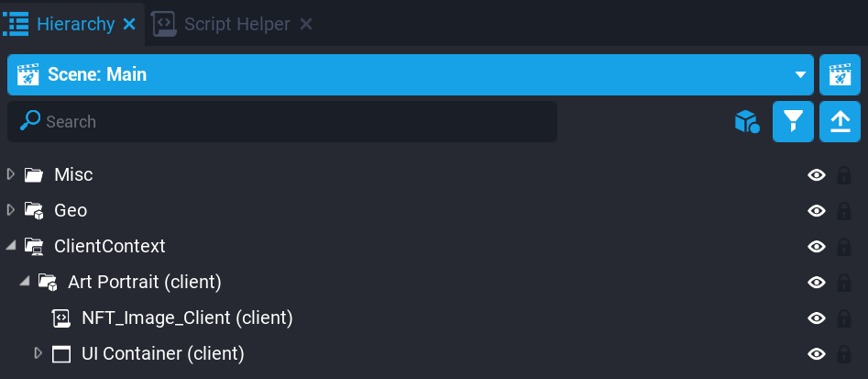Screen dimensions: 868x379
Task: Select the Hierarchy tab
Action: click(x=76, y=24)
